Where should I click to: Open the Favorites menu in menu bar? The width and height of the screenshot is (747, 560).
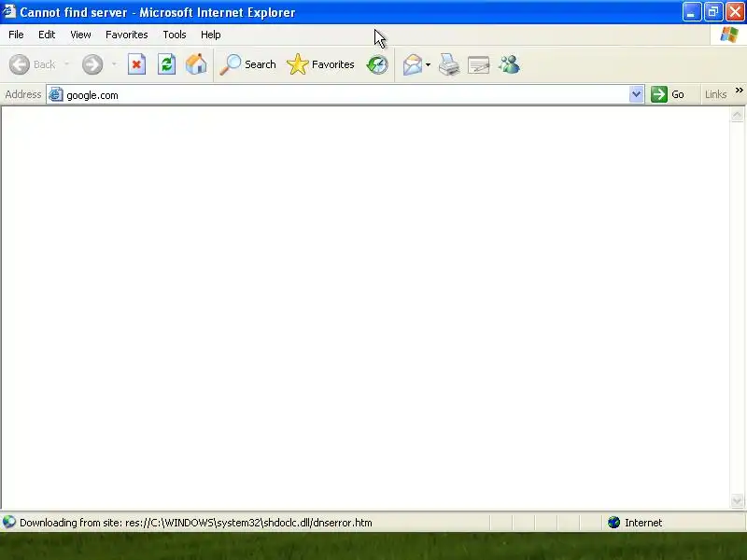point(127,35)
